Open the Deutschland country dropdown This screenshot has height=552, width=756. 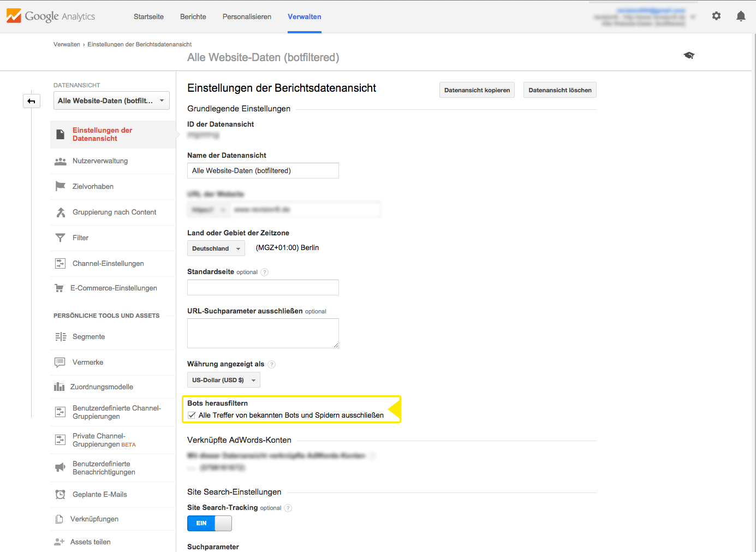[216, 248]
